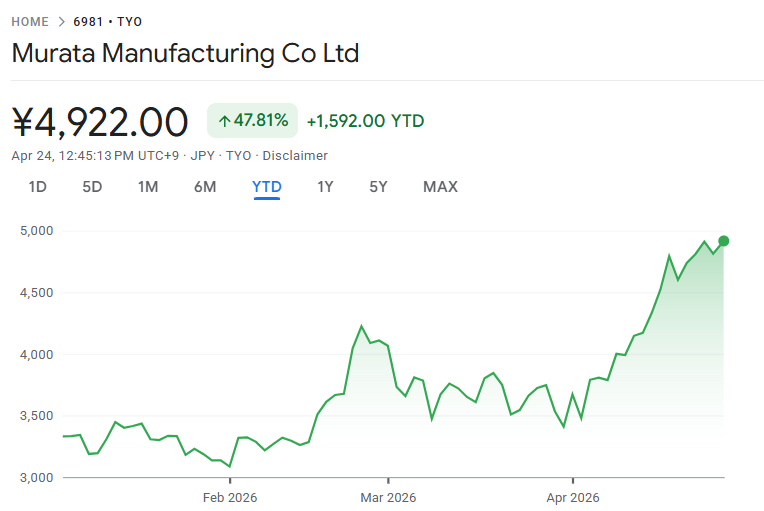
Task: Select the MAX range tab
Action: (440, 187)
